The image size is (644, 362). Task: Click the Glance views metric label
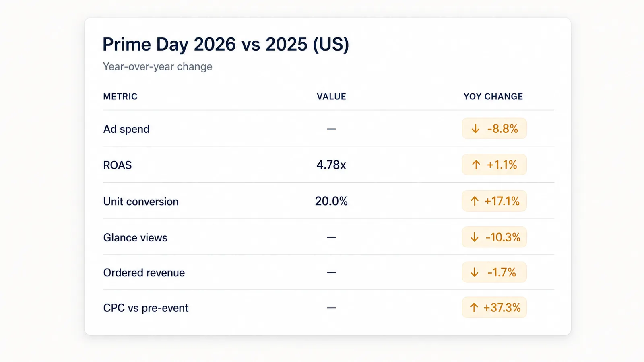[135, 238]
